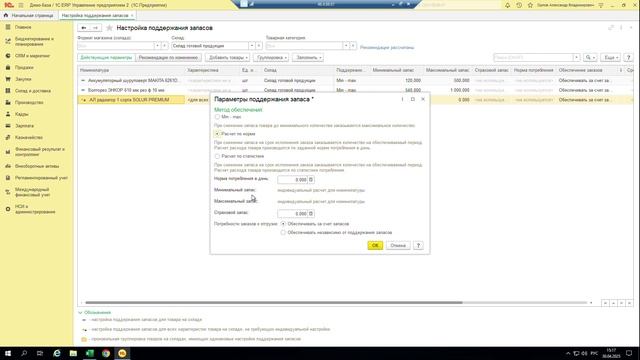Open calculator for Страховой запас field

click(x=311, y=213)
